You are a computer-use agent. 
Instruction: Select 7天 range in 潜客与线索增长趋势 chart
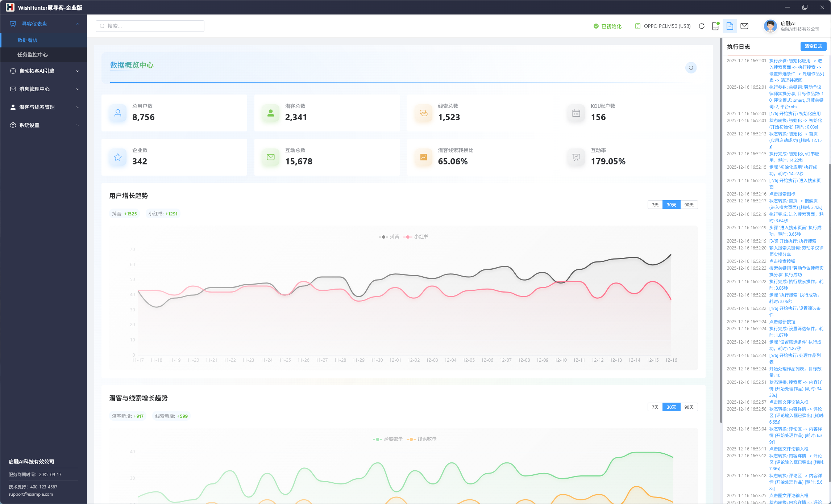[655, 407]
